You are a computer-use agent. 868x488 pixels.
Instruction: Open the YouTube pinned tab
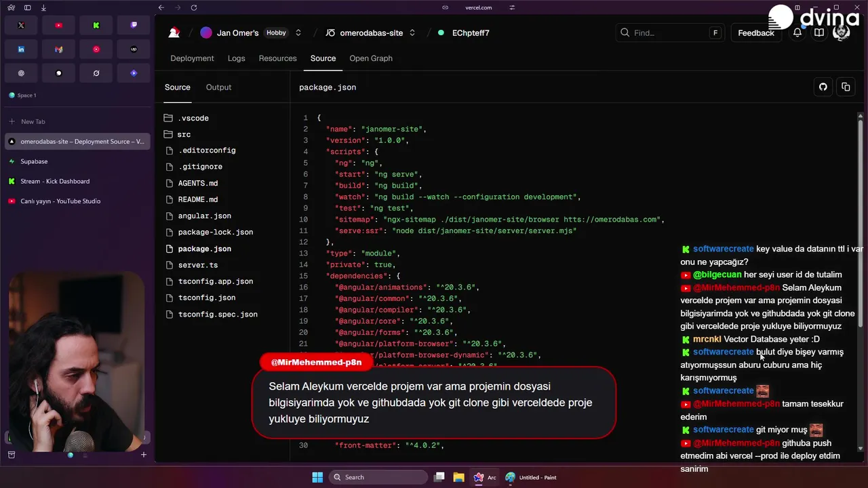click(58, 25)
